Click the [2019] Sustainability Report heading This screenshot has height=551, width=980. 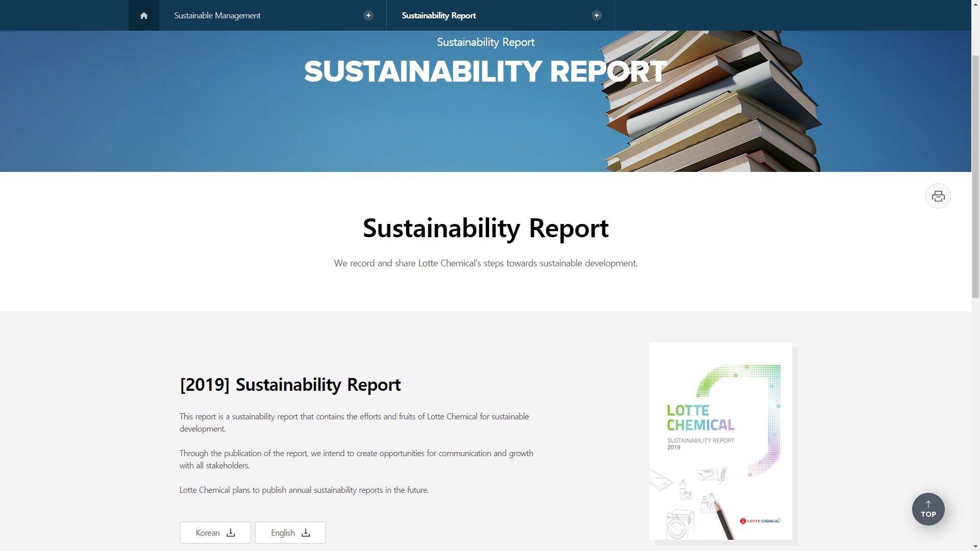[x=290, y=385]
